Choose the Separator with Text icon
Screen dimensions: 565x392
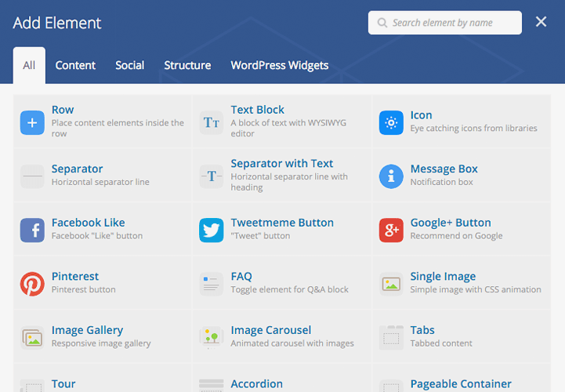tap(211, 176)
